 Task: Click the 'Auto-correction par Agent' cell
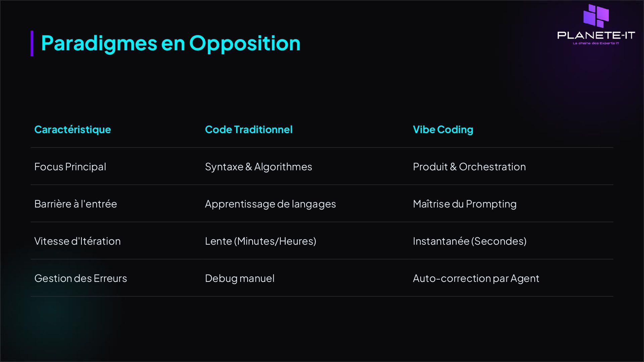[476, 278]
